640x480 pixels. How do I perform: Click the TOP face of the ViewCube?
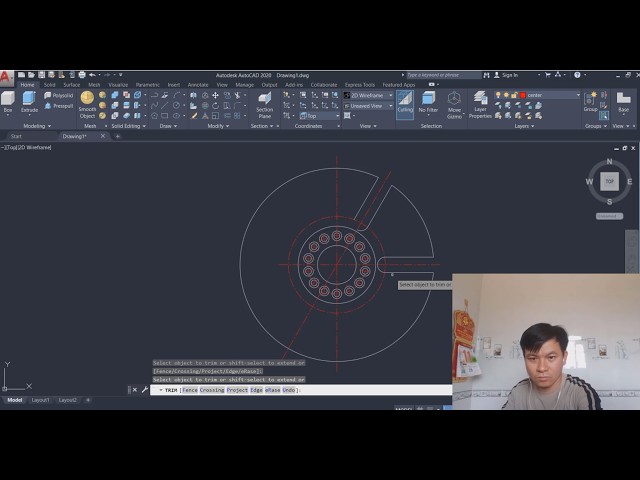(609, 181)
